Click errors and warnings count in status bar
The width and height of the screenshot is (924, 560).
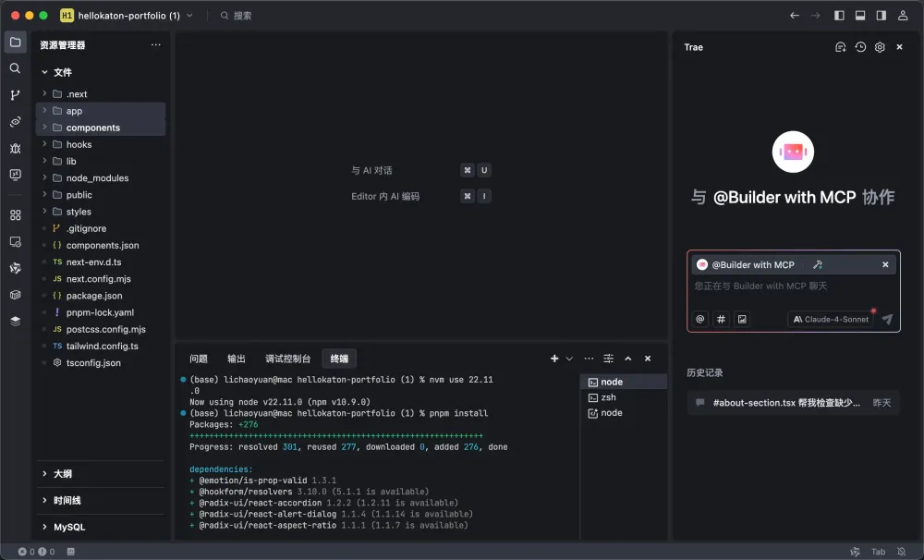(36, 552)
